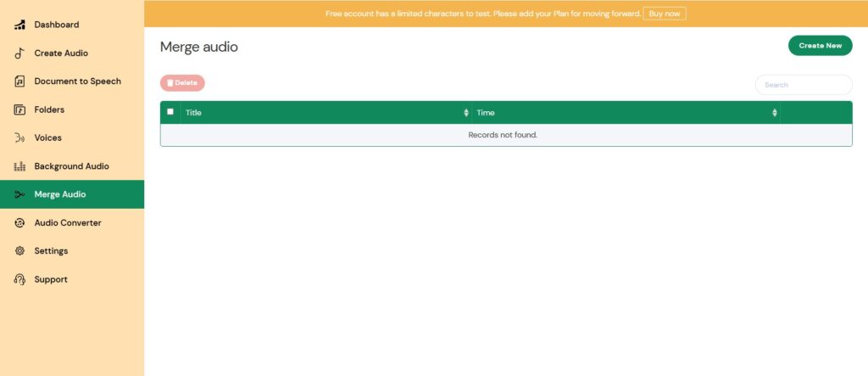This screenshot has height=376, width=868.
Task: Go to Audio Converter page
Action: click(67, 222)
